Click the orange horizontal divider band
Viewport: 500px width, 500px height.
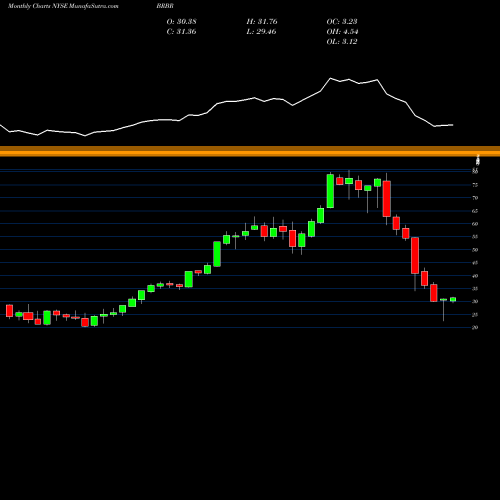click(x=250, y=151)
